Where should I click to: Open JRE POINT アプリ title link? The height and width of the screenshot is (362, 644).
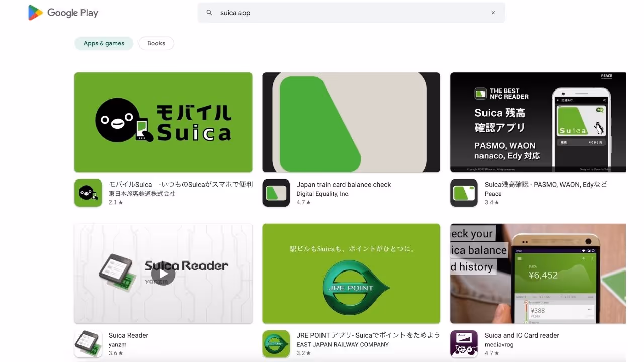pyautogui.click(x=368, y=335)
